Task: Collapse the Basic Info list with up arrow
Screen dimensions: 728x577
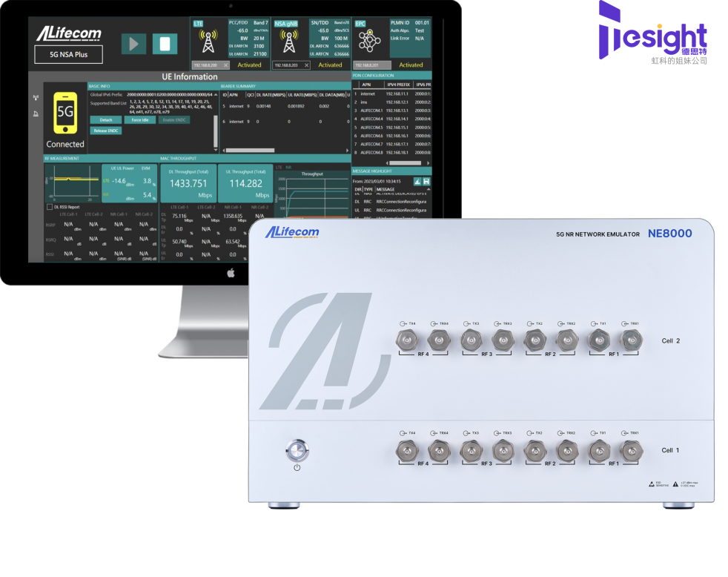Action: (x=216, y=94)
